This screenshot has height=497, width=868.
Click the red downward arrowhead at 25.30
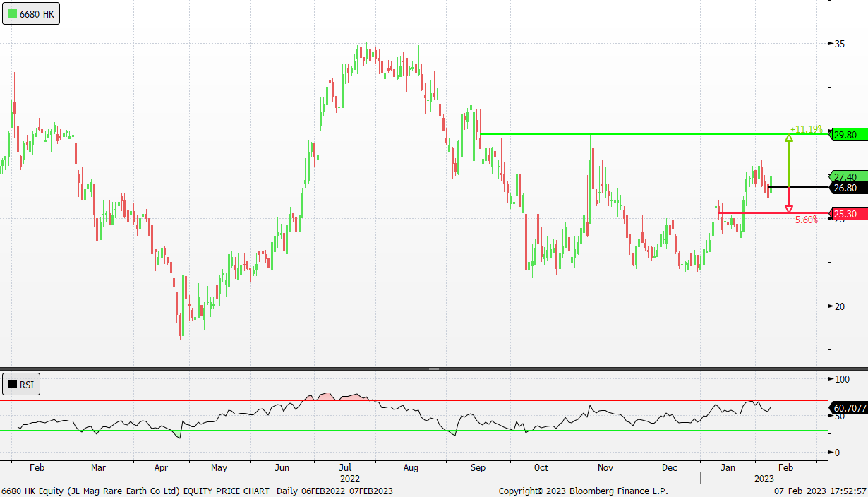click(788, 209)
